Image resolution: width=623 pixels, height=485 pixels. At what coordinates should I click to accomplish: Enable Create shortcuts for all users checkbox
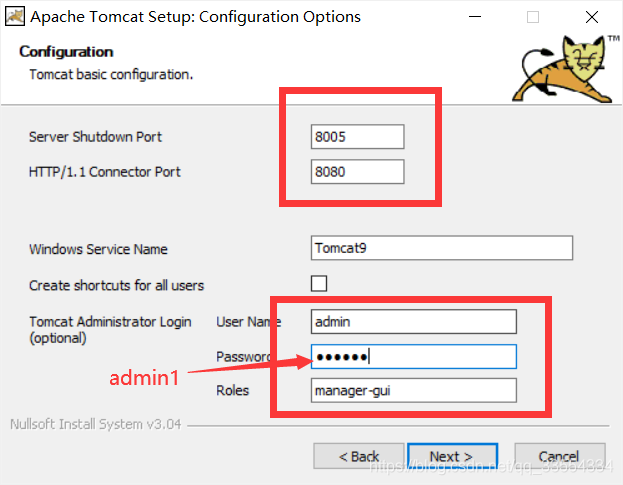click(319, 284)
